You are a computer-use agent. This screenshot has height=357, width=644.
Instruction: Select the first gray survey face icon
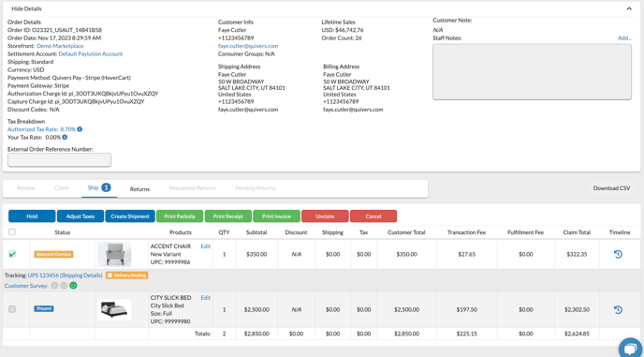click(54, 285)
